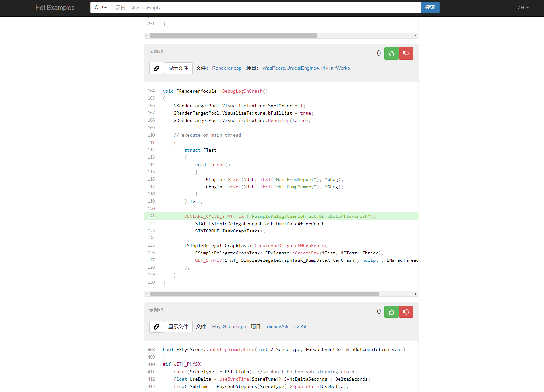This screenshot has width=544, height=392.
Task: Click "Mem FromReport" string on line 116
Action: point(295,179)
